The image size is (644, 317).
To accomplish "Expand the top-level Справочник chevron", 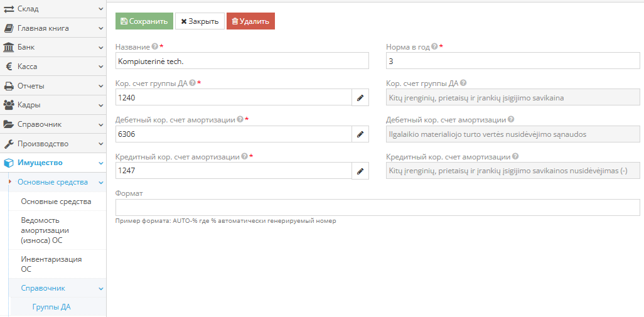I will tap(101, 124).
